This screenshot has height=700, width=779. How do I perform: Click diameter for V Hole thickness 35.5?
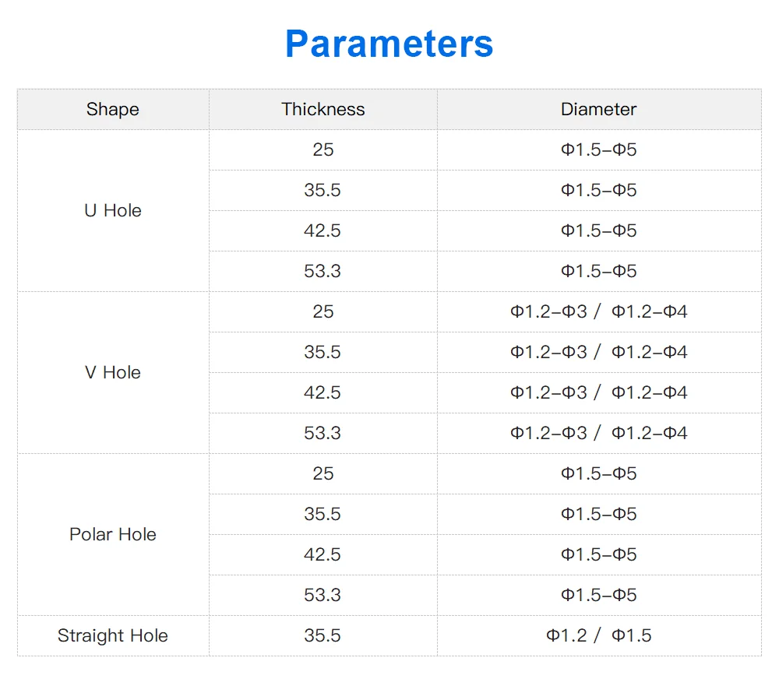(598, 352)
